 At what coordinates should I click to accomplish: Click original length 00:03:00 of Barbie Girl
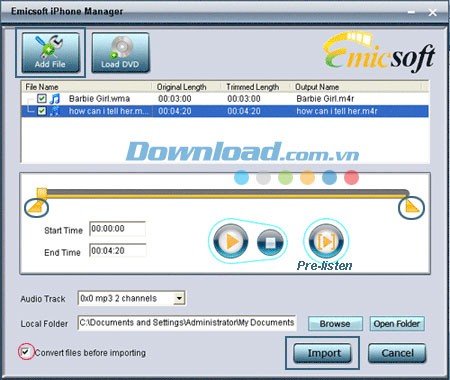point(175,99)
